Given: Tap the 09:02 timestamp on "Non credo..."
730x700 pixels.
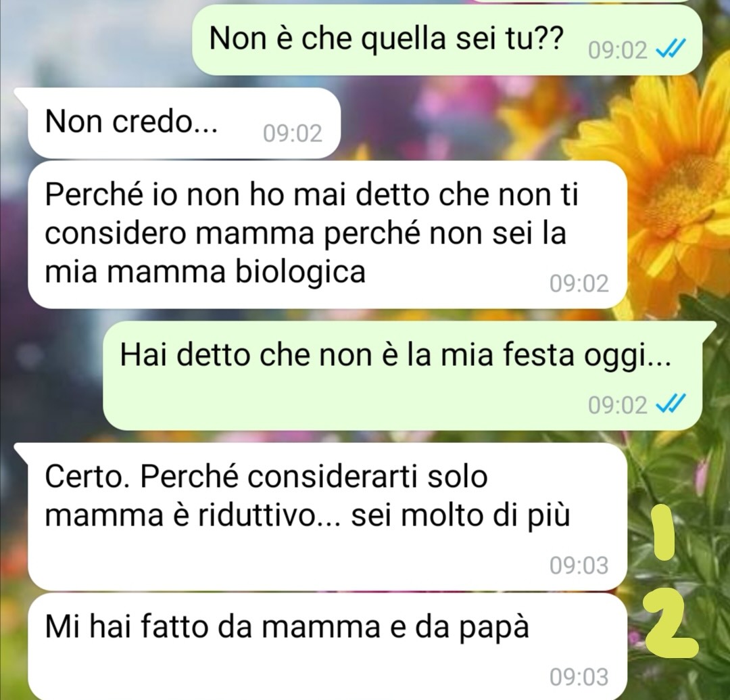Looking at the screenshot, I should pos(293,134).
